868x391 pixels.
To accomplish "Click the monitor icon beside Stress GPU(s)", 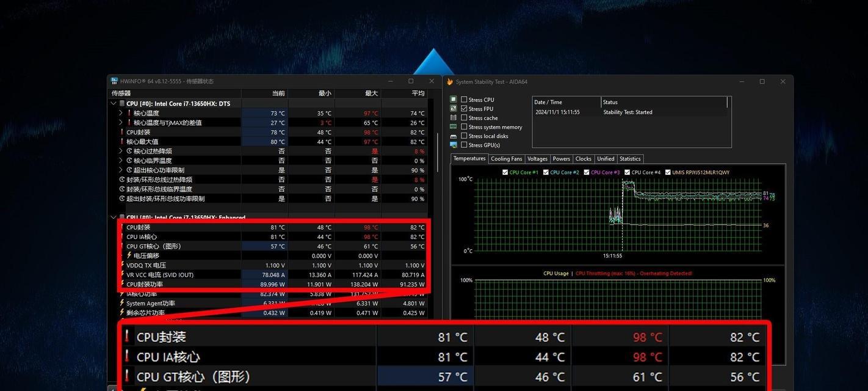I will click(x=454, y=145).
